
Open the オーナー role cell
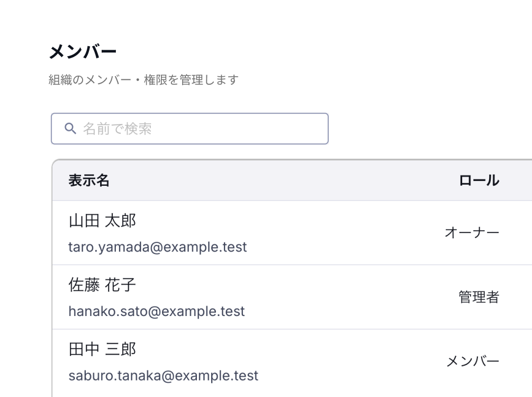coord(472,233)
